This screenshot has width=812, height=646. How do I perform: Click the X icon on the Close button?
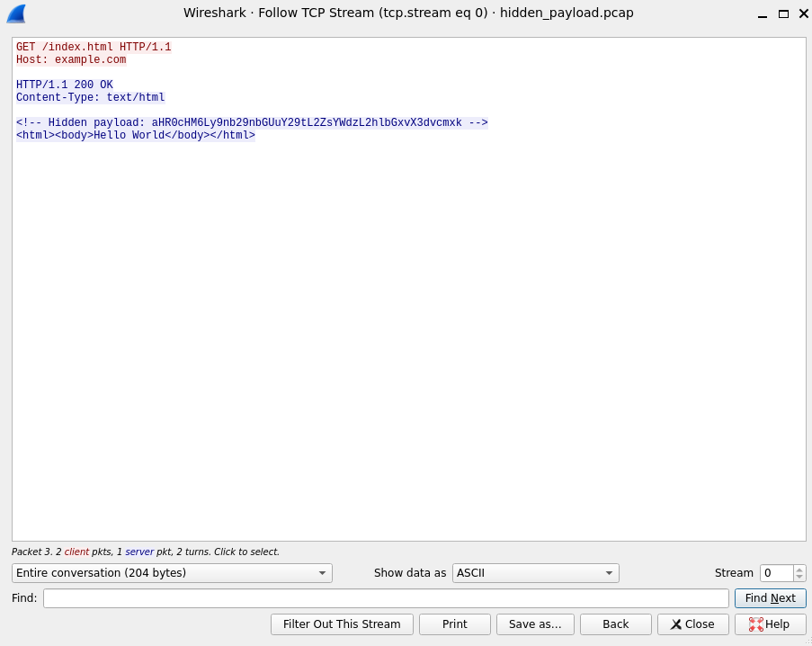676,624
